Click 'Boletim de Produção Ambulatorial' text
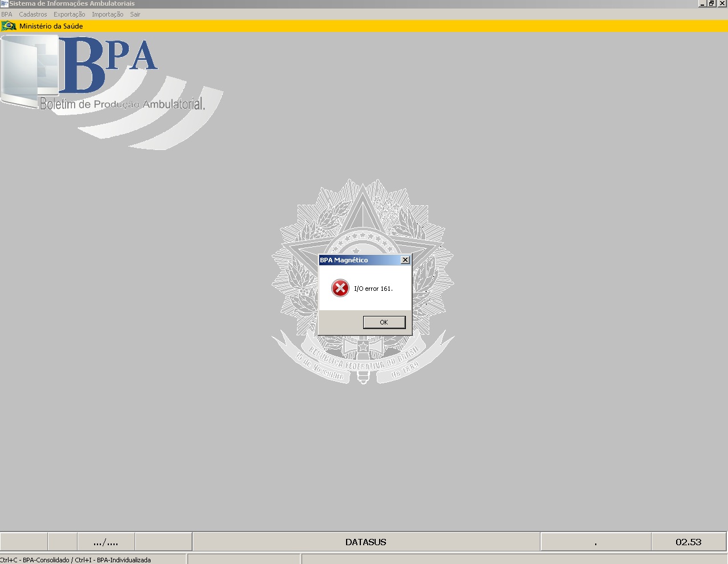Screen dimensions: 728x564 tap(122, 104)
